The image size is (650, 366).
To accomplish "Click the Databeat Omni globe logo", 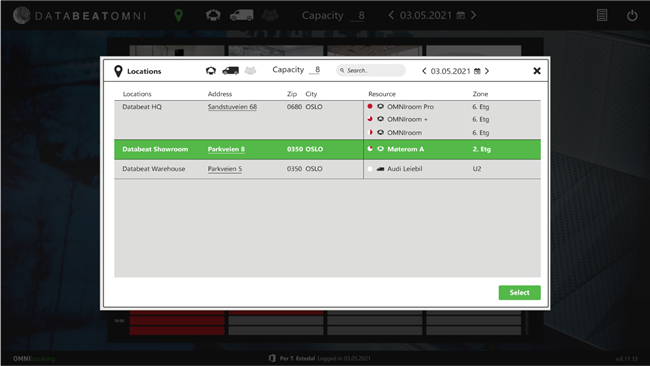I will pyautogui.click(x=21, y=16).
